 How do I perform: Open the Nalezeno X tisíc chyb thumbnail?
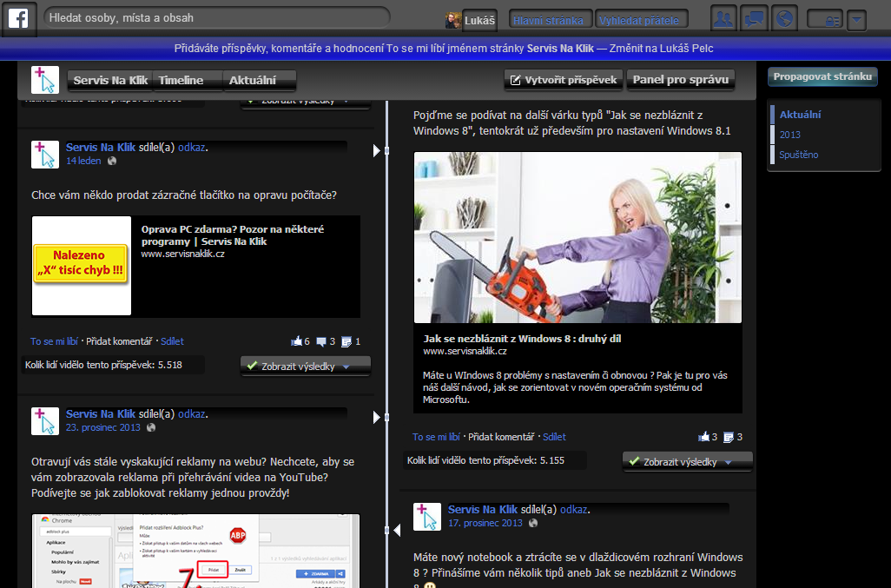pyautogui.click(x=82, y=265)
